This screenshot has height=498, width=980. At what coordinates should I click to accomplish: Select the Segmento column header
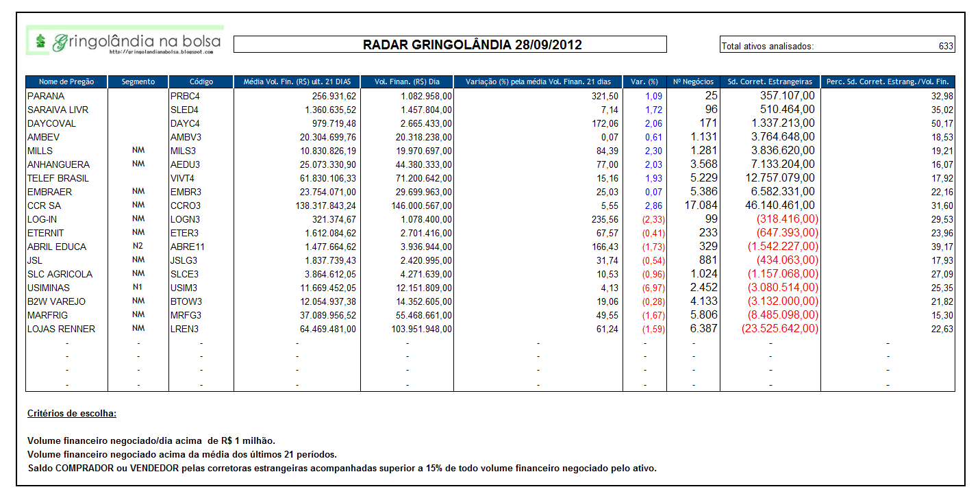click(x=138, y=82)
